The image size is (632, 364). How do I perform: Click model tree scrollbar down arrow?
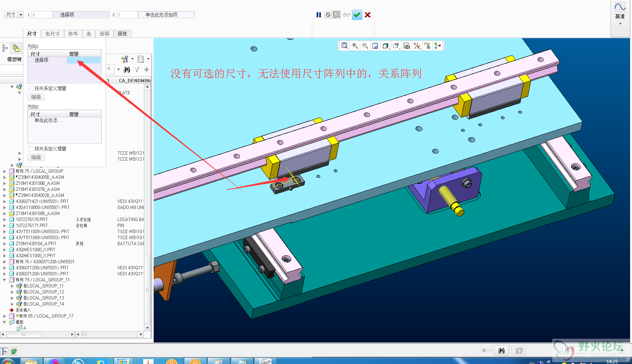(148, 328)
